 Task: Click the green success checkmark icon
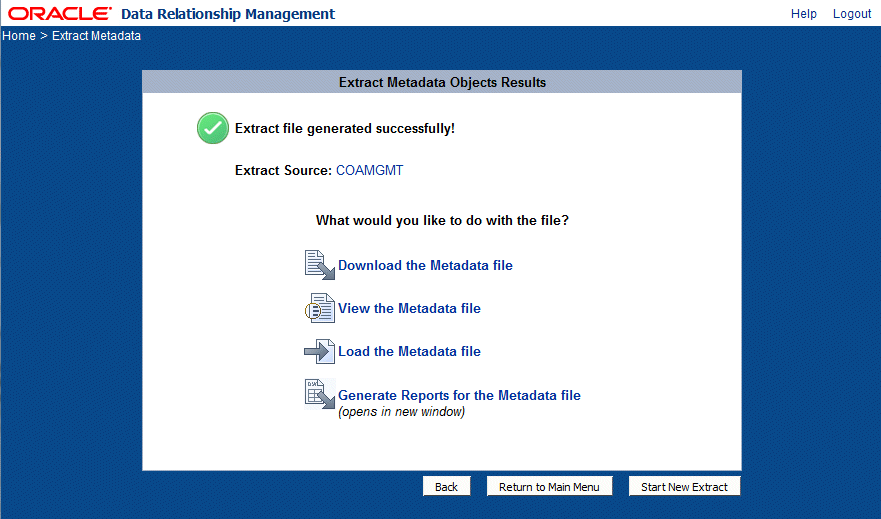[x=213, y=128]
